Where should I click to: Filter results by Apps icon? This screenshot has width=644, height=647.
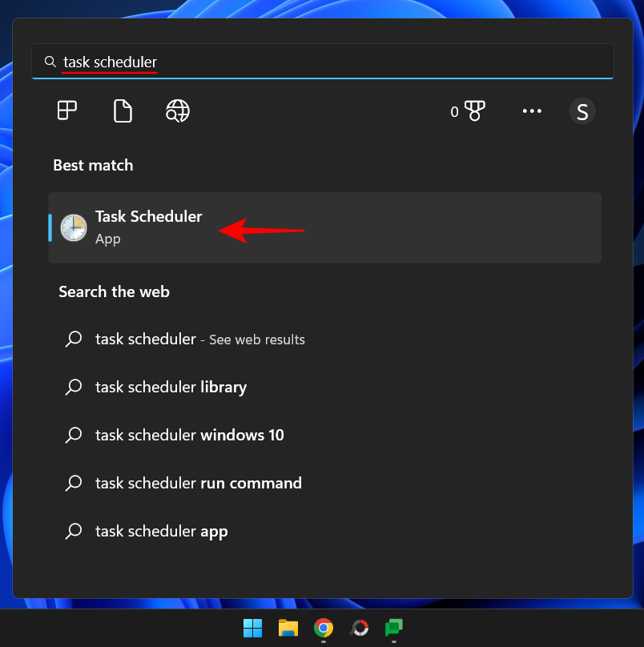pos(66,111)
